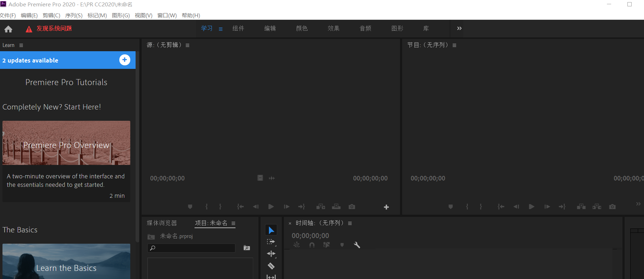Click Lift button in Program monitor
This screenshot has height=279, width=644.
pos(581,207)
